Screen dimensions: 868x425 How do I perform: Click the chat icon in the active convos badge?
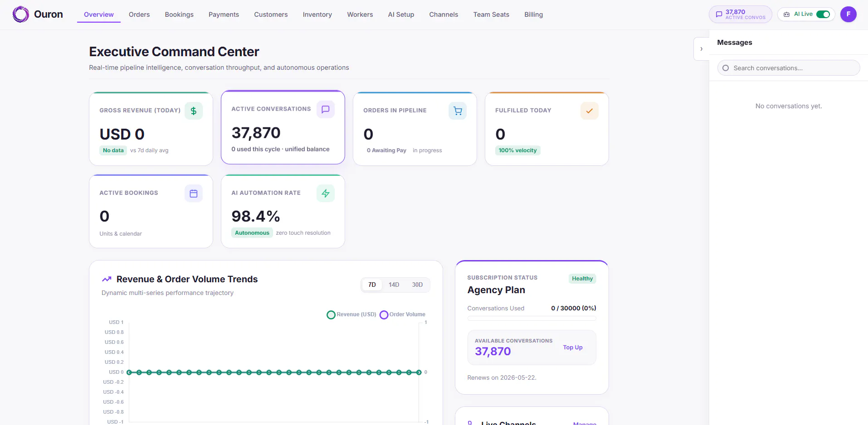point(719,14)
